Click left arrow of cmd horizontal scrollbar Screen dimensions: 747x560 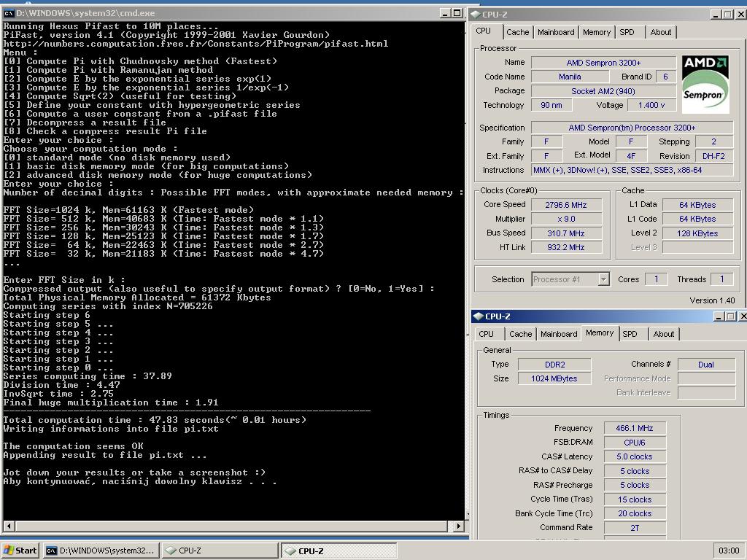tap(9, 526)
